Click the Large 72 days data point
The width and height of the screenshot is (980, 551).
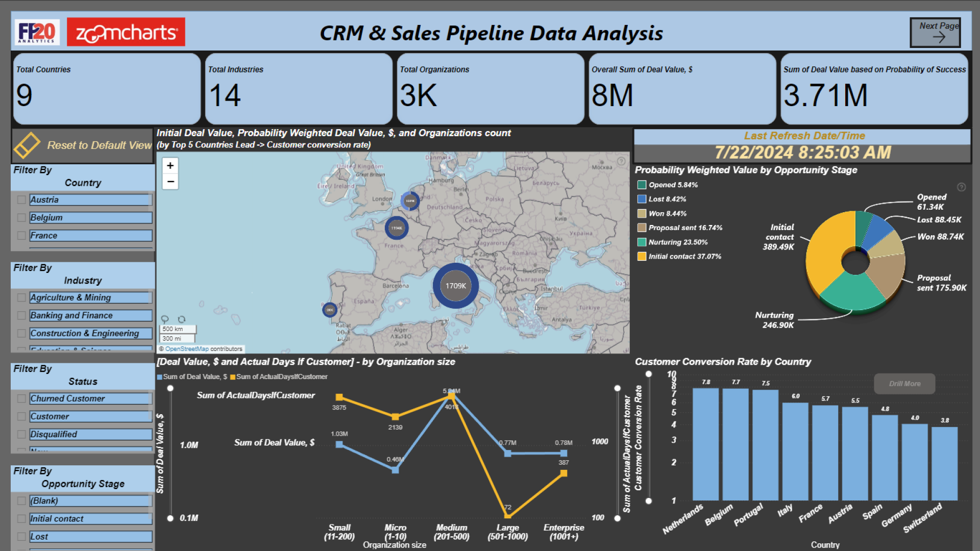[x=508, y=516]
